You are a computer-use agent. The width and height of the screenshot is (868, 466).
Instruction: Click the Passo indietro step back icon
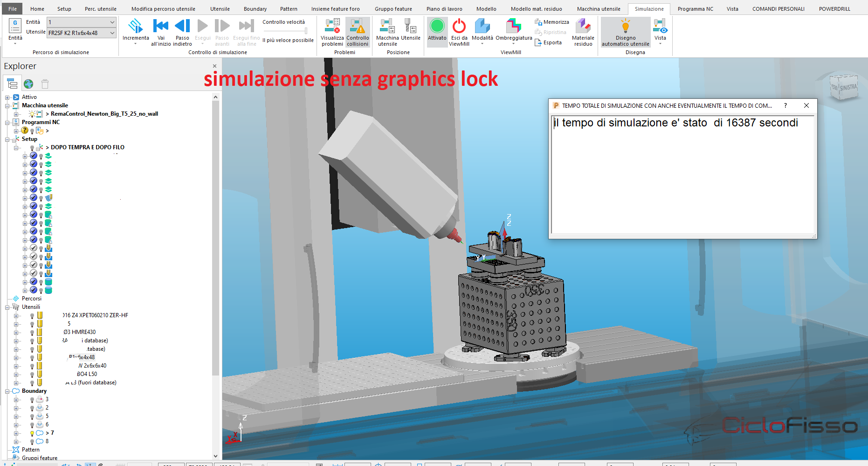pyautogui.click(x=182, y=27)
